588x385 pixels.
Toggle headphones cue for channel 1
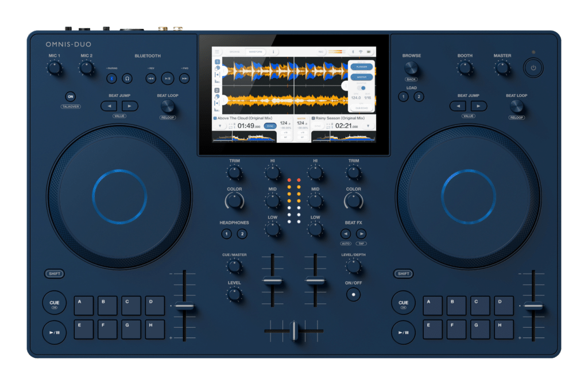[x=227, y=234]
